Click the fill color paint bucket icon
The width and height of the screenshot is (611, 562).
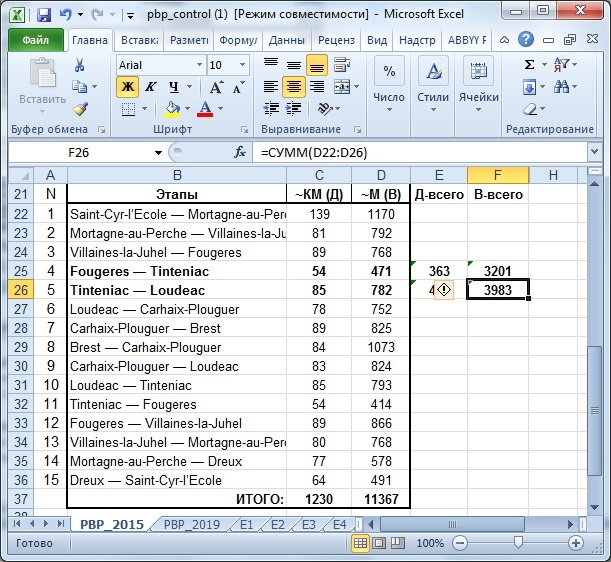173,109
